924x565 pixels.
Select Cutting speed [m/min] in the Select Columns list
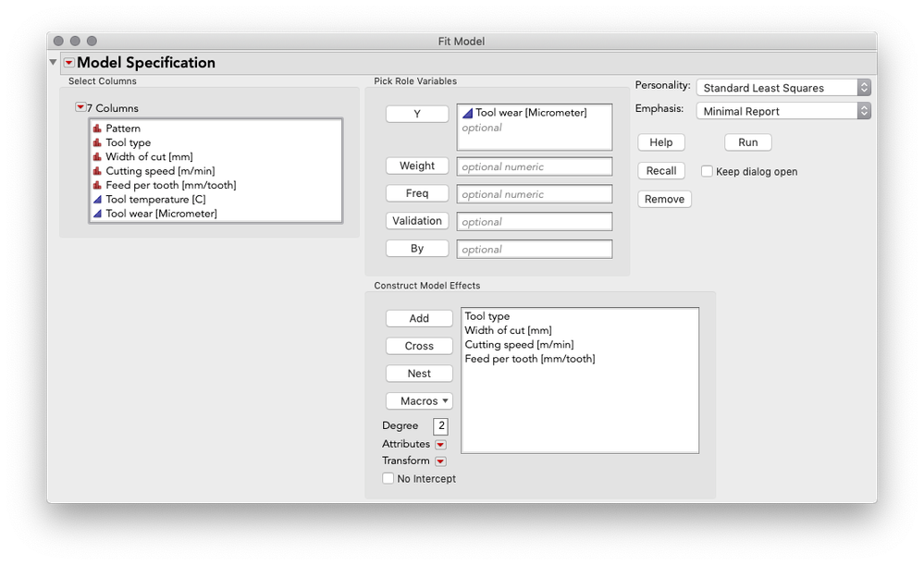[x=160, y=171]
